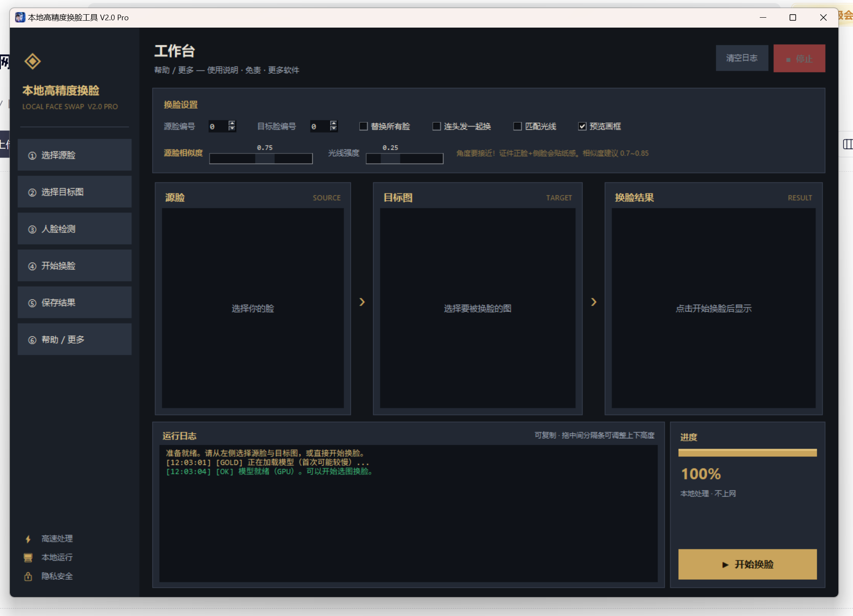Click the red 停止 button
The image size is (853, 616).
tap(799, 58)
